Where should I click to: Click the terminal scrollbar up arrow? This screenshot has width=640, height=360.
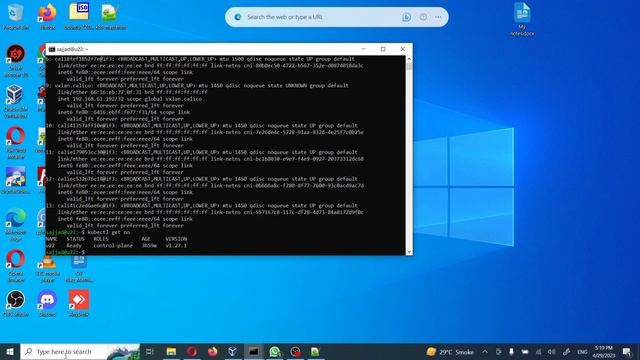[409, 59]
